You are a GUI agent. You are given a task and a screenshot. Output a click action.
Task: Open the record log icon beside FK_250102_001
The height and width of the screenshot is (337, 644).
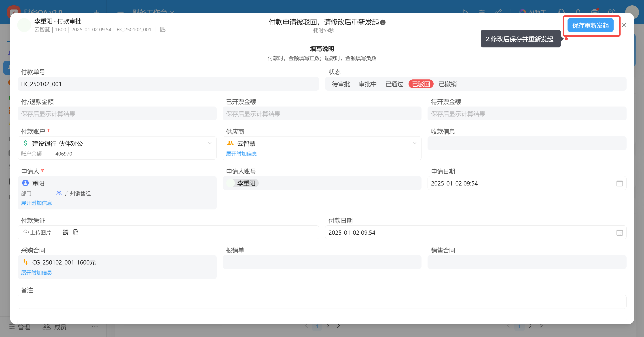[x=163, y=30]
